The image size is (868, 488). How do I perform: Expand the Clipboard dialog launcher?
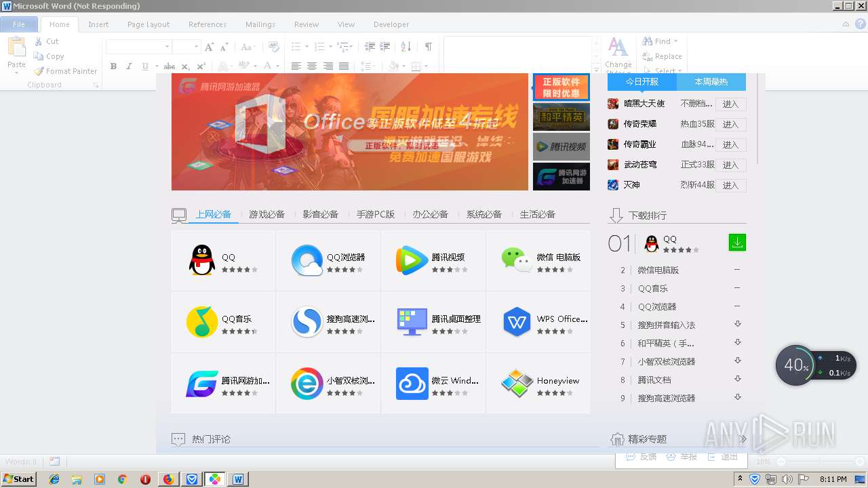coord(96,85)
